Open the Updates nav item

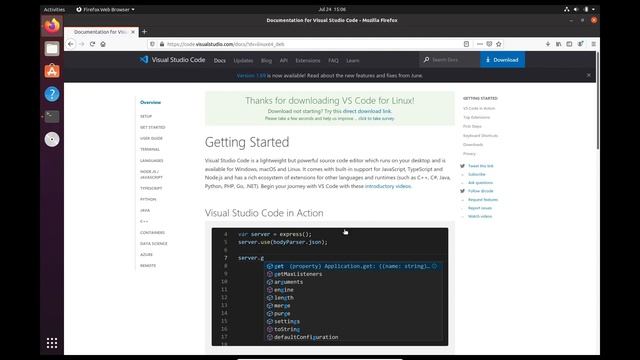243,60
